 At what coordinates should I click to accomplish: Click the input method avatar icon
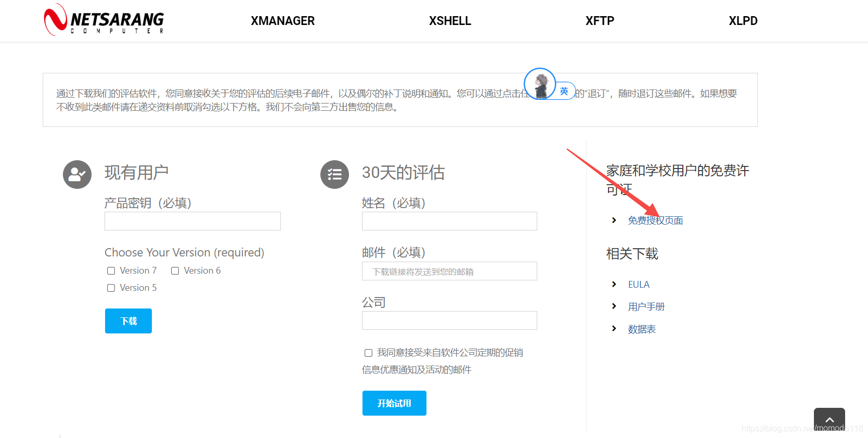tap(540, 84)
